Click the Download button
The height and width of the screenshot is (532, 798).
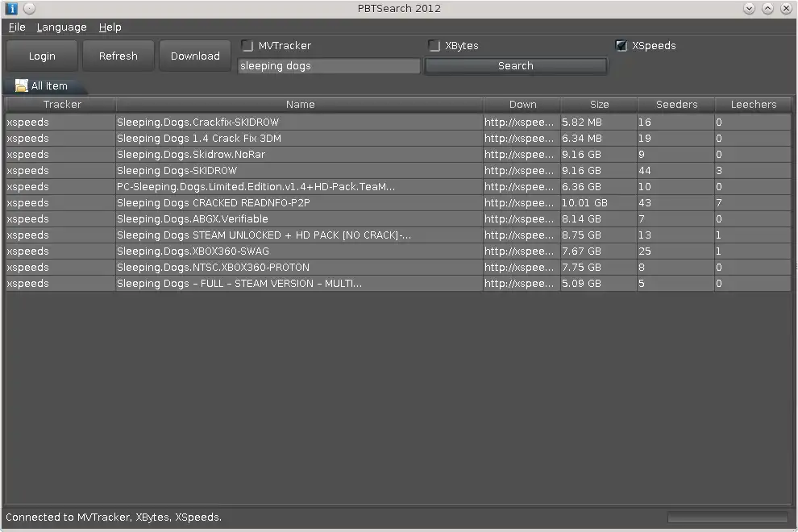tap(195, 56)
